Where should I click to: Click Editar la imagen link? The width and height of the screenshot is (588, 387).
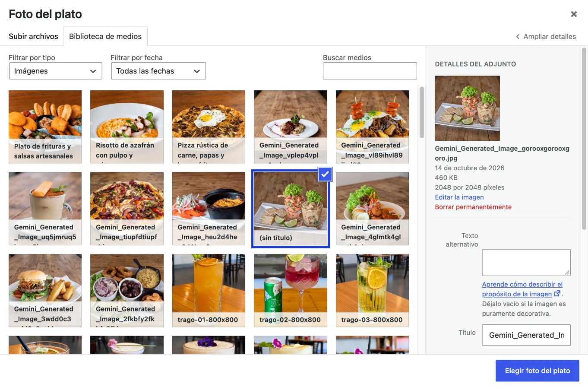coord(459,197)
